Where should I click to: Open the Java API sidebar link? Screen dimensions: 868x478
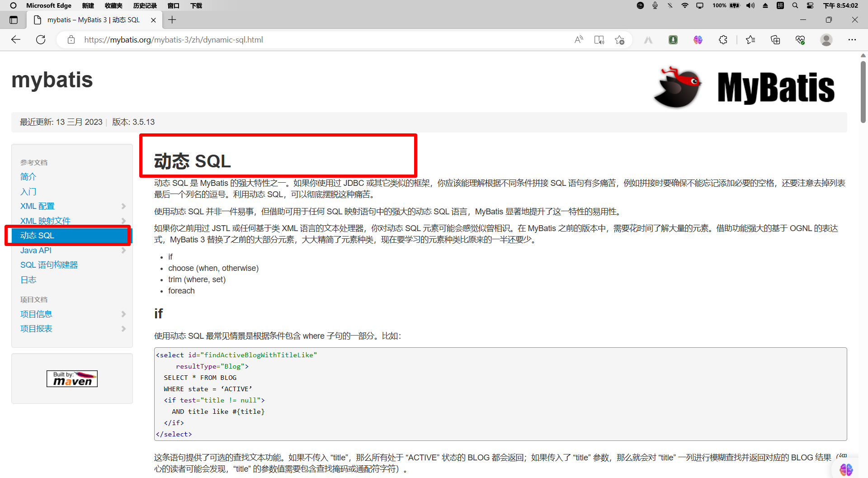pyautogui.click(x=36, y=250)
